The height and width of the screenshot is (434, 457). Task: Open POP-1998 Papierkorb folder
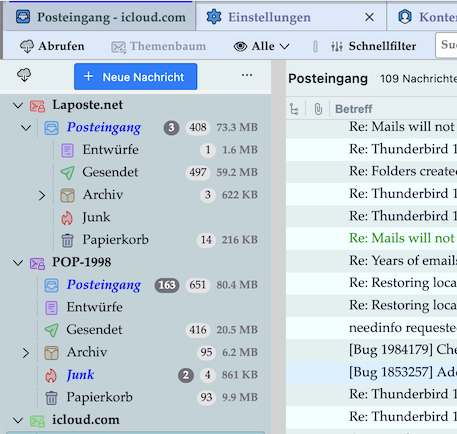tap(99, 397)
